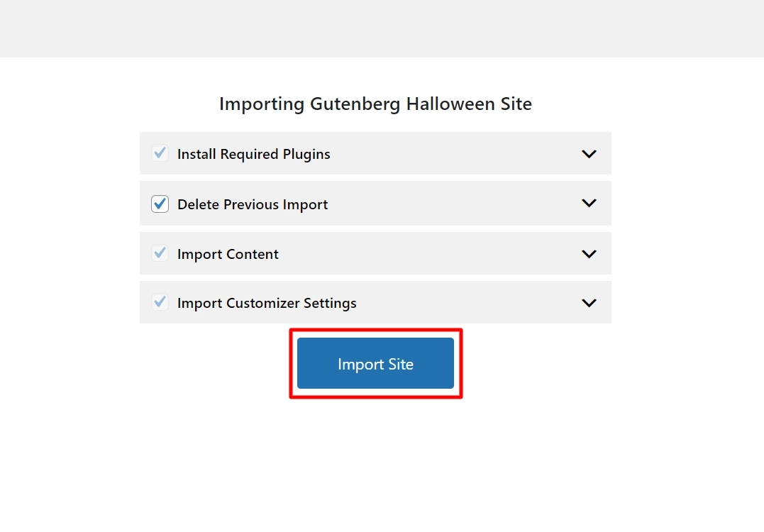Image resolution: width=764 pixels, height=532 pixels.
Task: Click the Install Required Plugins checkmark icon
Action: click(160, 153)
